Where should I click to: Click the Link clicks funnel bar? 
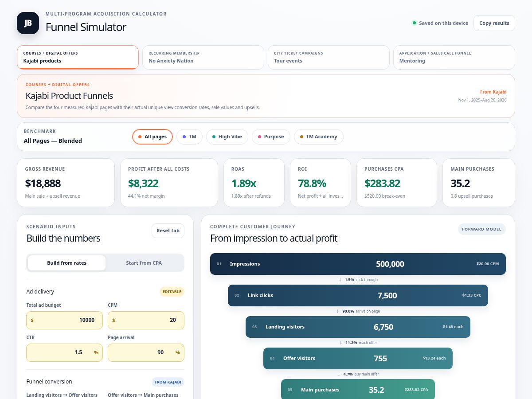click(358, 295)
